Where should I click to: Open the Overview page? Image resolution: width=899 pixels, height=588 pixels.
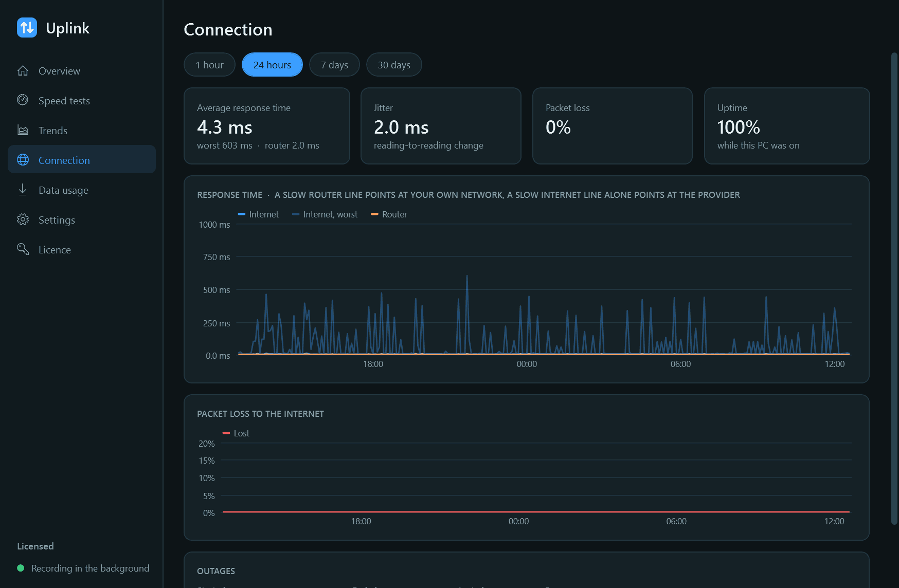click(x=82, y=71)
